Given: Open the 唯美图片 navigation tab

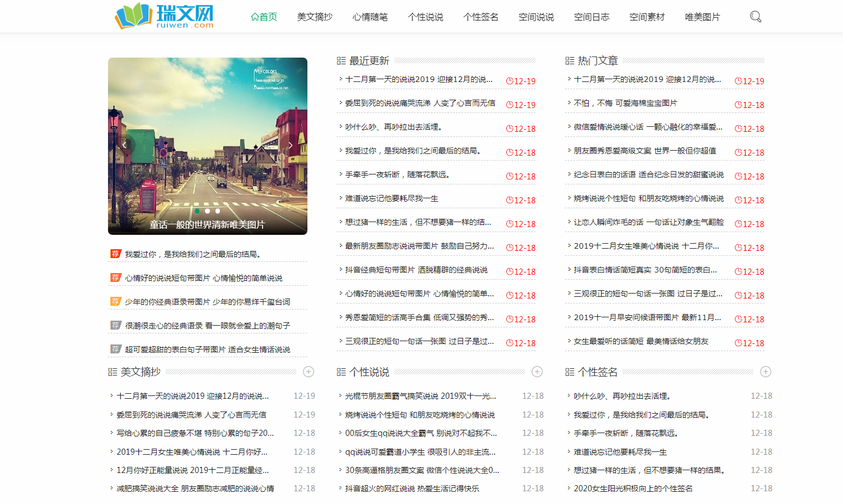Looking at the screenshot, I should tap(702, 17).
